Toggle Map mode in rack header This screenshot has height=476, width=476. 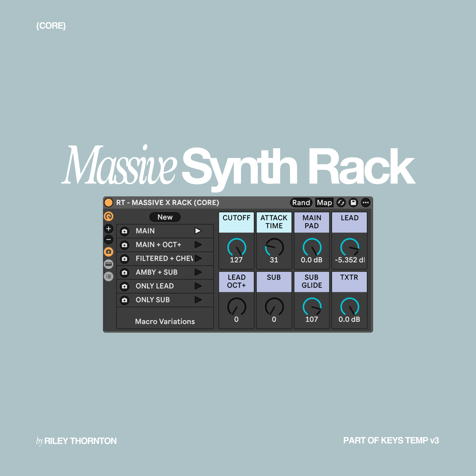(x=324, y=203)
